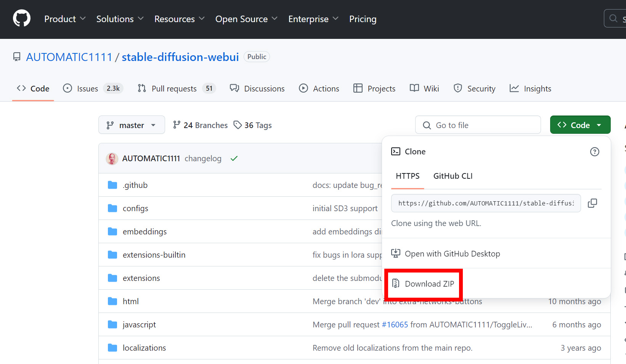Click the green commit status checkmark
This screenshot has width=626, height=364.
tap(234, 159)
